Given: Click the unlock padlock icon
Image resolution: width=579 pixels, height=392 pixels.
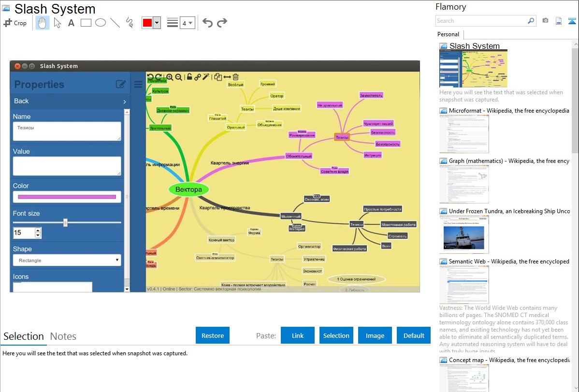Looking at the screenshot, I should click(189, 77).
